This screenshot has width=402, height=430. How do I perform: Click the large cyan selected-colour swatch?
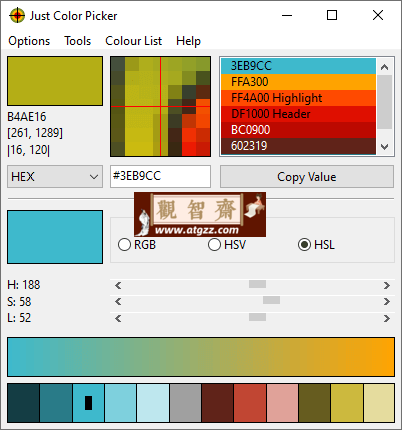point(55,237)
